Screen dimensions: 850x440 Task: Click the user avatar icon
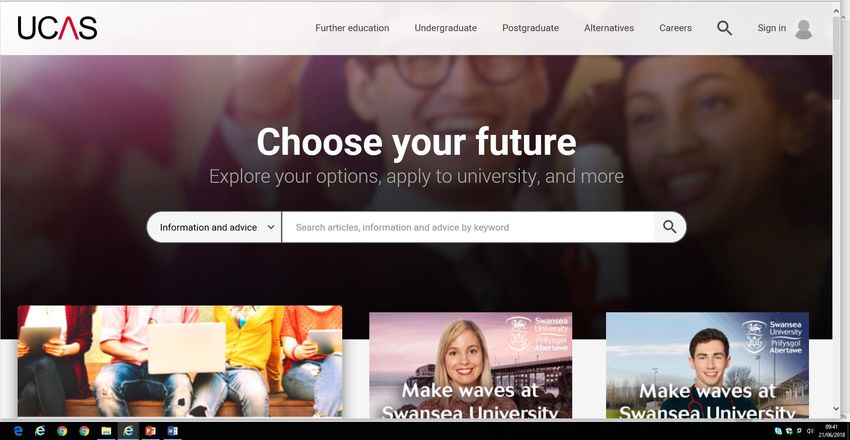click(803, 29)
